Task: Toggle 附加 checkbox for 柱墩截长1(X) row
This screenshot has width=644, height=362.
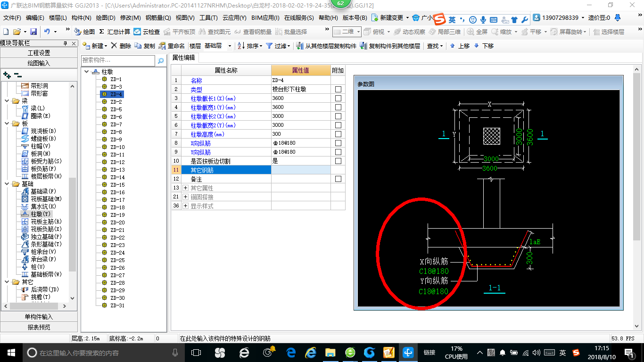Action: click(x=338, y=99)
